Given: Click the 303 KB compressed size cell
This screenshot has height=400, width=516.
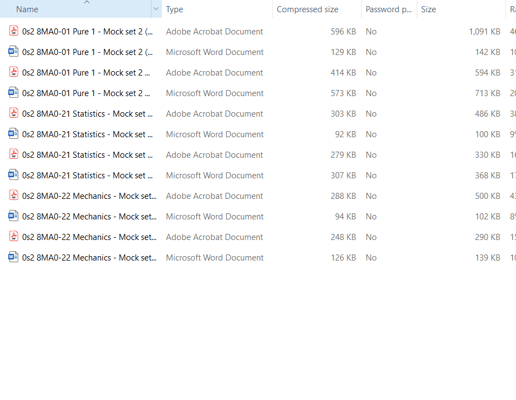Looking at the screenshot, I should (x=343, y=114).
